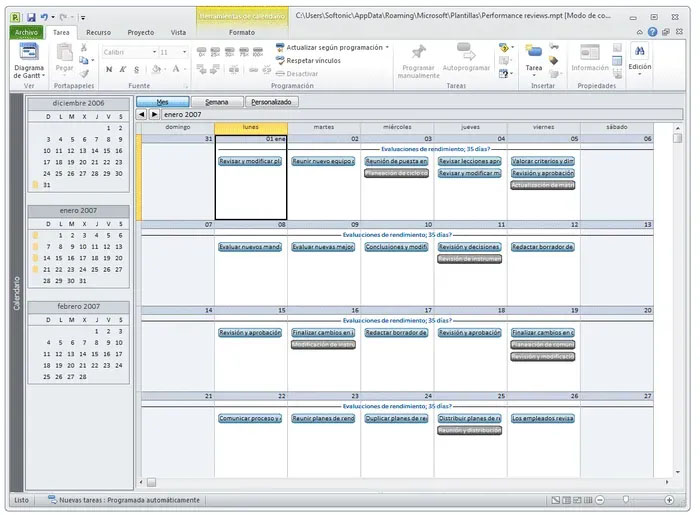Go to next month with right arrow

pyautogui.click(x=154, y=114)
